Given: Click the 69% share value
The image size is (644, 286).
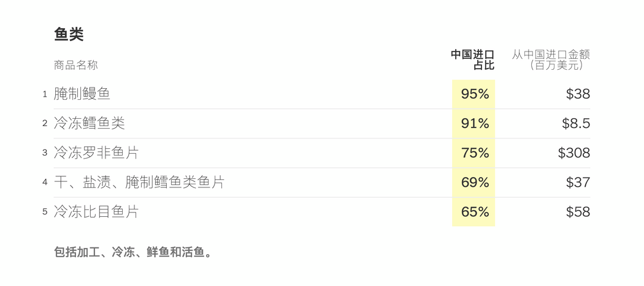Looking at the screenshot, I should [475, 182].
